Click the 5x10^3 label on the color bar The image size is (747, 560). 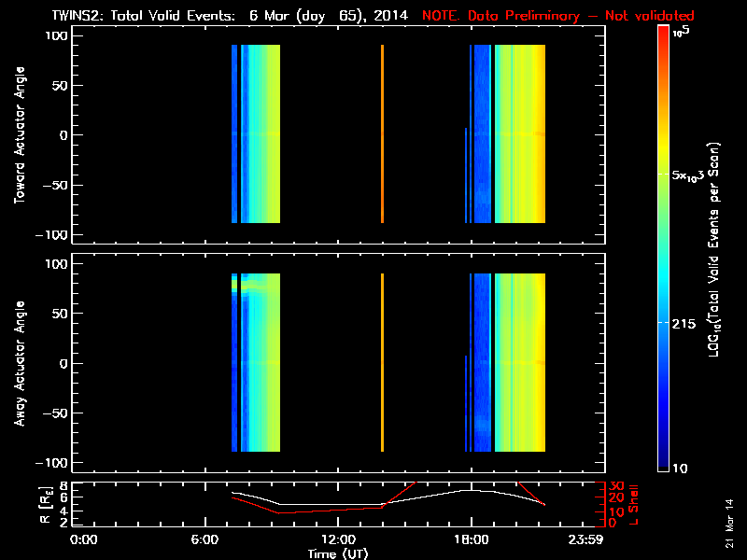pos(689,175)
